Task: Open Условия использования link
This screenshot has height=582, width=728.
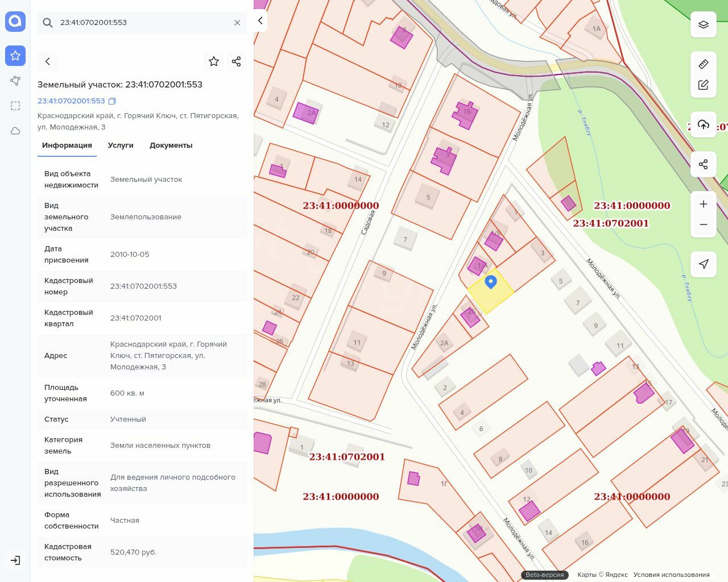Action: point(671,575)
